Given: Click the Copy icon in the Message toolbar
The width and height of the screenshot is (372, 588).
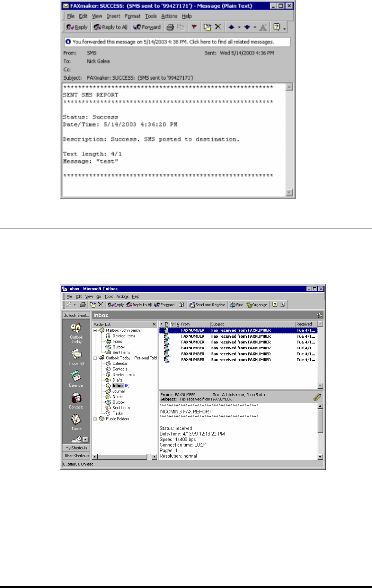Looking at the screenshot, I should (x=180, y=27).
